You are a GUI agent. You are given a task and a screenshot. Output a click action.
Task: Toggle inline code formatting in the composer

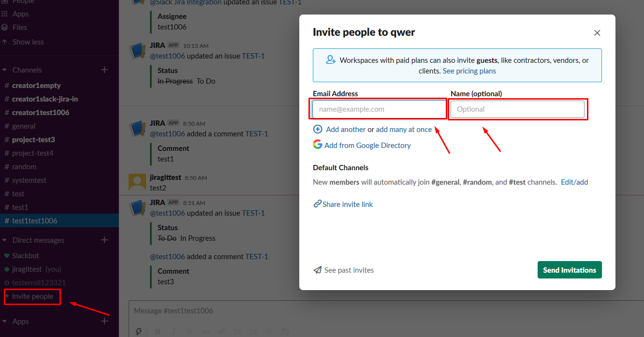pos(205,332)
